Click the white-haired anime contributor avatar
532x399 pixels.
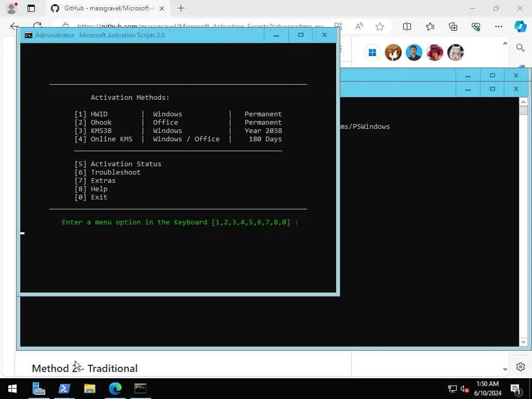point(455,52)
